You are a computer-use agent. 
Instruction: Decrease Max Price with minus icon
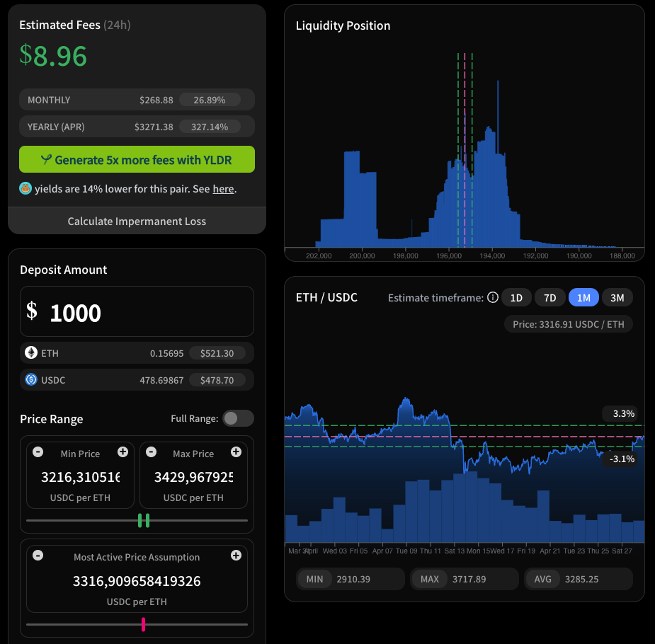pyautogui.click(x=152, y=452)
